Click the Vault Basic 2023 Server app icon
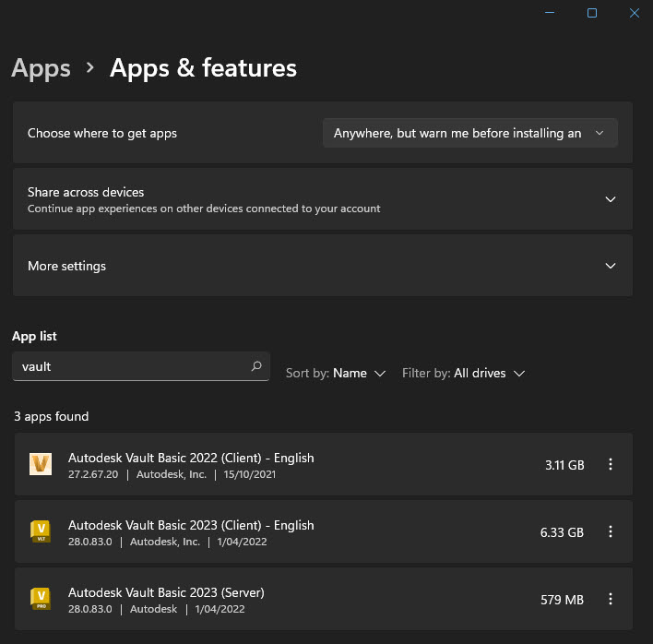Screen dimensions: 653x644 click(x=41, y=599)
